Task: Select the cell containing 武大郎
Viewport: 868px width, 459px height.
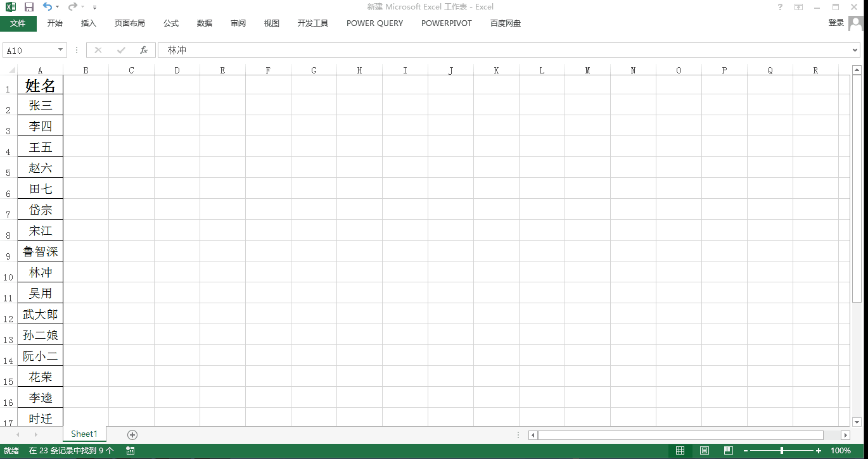Action: (41, 314)
